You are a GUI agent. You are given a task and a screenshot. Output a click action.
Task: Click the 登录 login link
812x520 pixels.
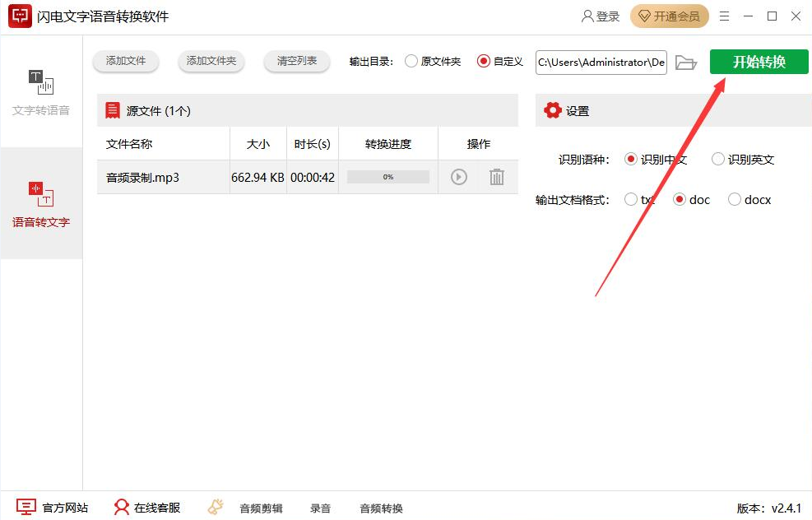pyautogui.click(x=601, y=16)
